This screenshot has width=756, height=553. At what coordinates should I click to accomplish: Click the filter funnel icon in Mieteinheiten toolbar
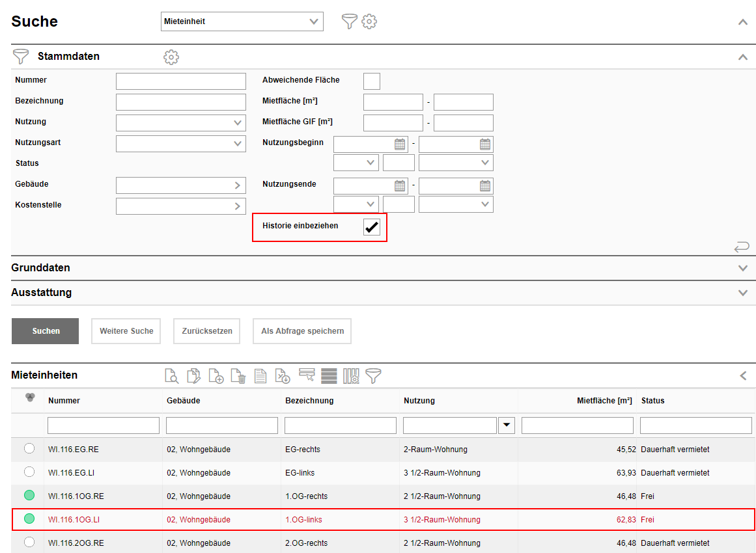pos(373,376)
